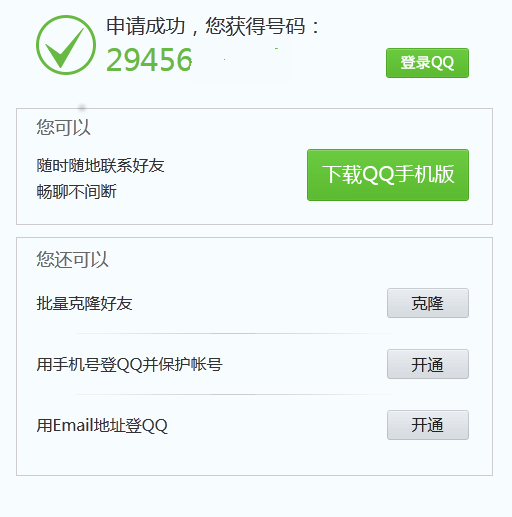Click the 畅聊不间断 text line
The height and width of the screenshot is (517, 512).
(76, 192)
